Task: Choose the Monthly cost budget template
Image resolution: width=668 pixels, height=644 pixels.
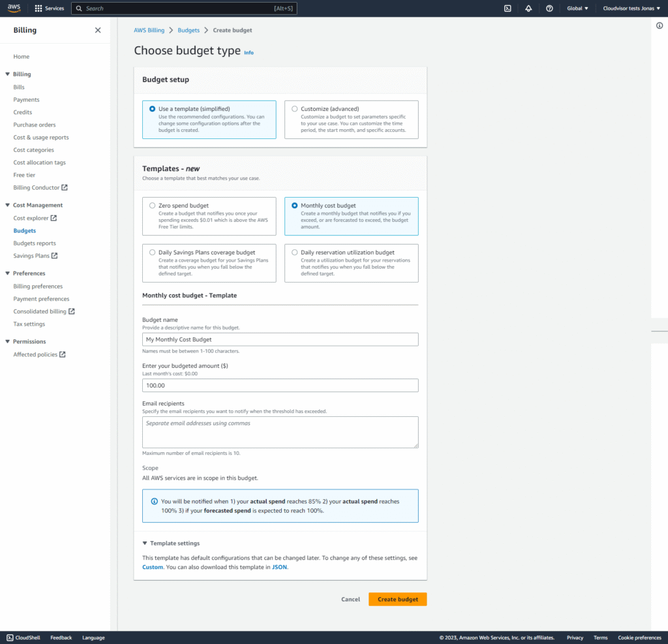Action: click(352, 216)
